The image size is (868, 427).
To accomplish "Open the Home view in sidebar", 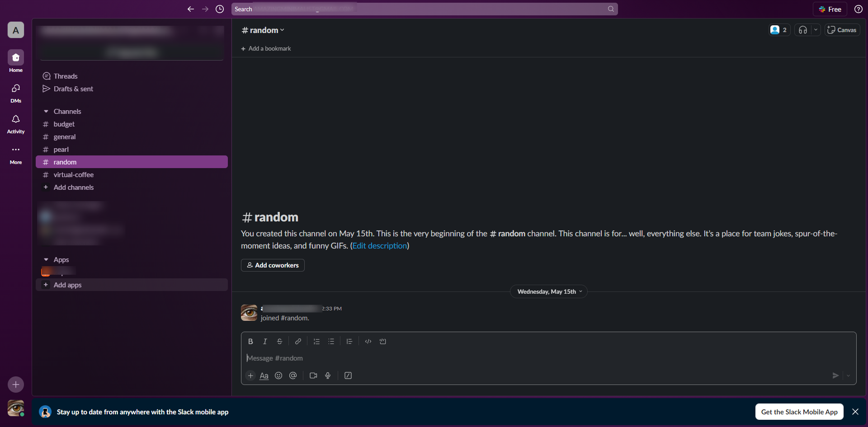I will coord(16,61).
